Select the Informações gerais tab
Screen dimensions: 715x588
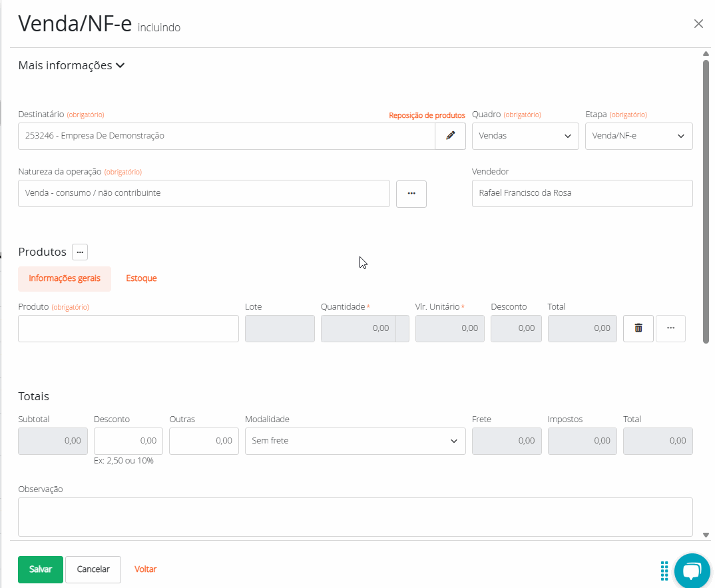[x=65, y=278]
